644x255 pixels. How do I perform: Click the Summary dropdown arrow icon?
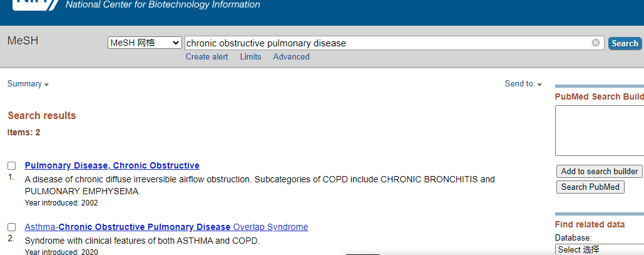46,85
